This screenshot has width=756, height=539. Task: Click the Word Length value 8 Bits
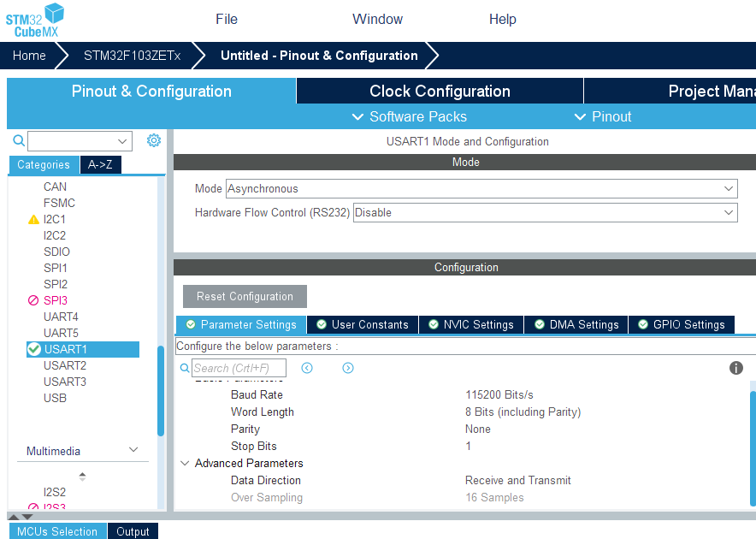pos(523,412)
